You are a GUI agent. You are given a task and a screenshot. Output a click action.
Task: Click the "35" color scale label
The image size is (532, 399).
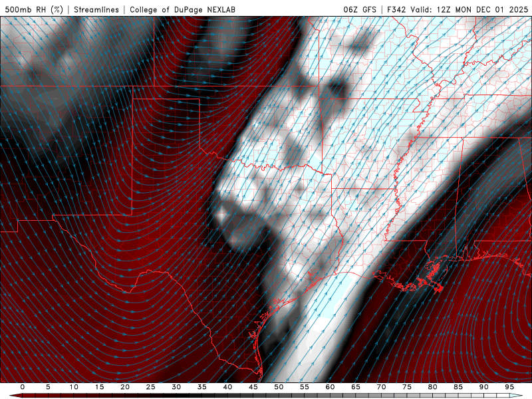pos(202,387)
